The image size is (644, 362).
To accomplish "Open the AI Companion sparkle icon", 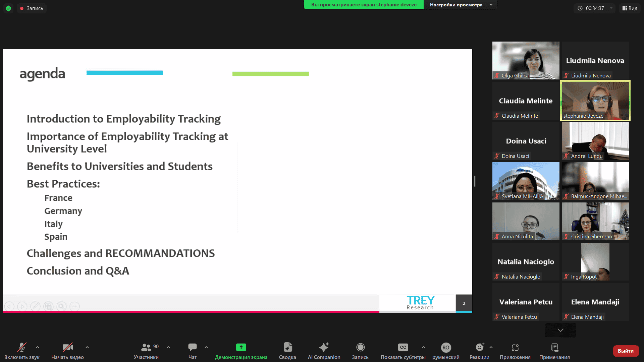I will 324,347.
